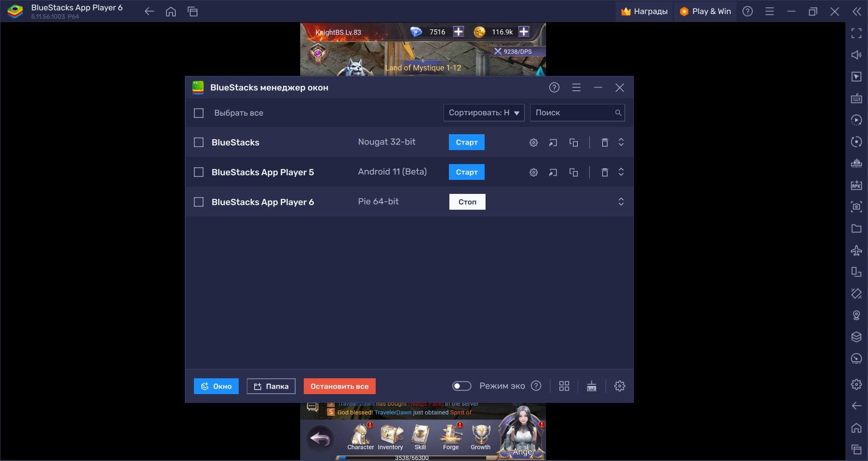Open BlueStacks settings gear in sidebar
868x461 pixels.
coord(856,384)
